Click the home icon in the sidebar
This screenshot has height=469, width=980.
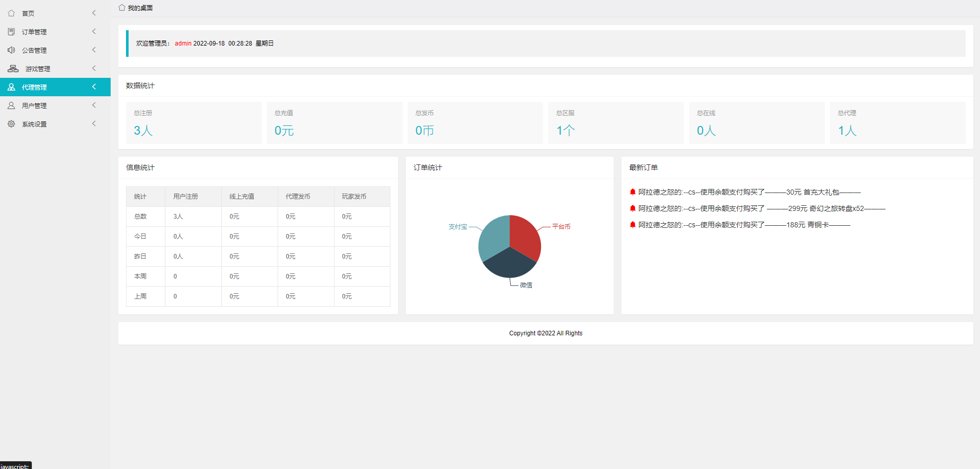11,13
